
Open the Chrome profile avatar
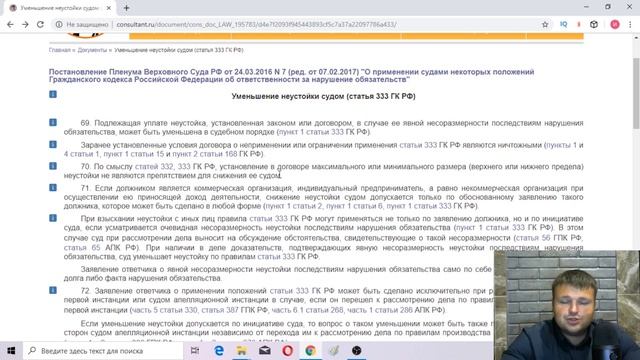point(615,24)
